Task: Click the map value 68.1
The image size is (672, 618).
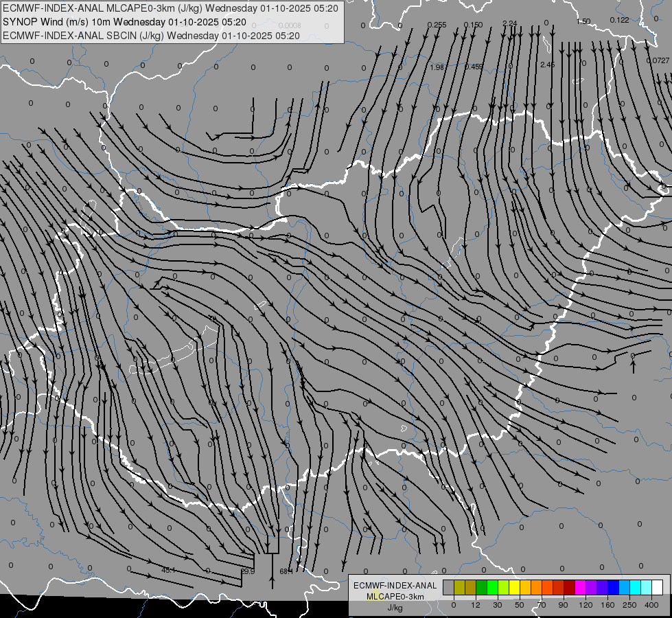Action: pyautogui.click(x=286, y=571)
